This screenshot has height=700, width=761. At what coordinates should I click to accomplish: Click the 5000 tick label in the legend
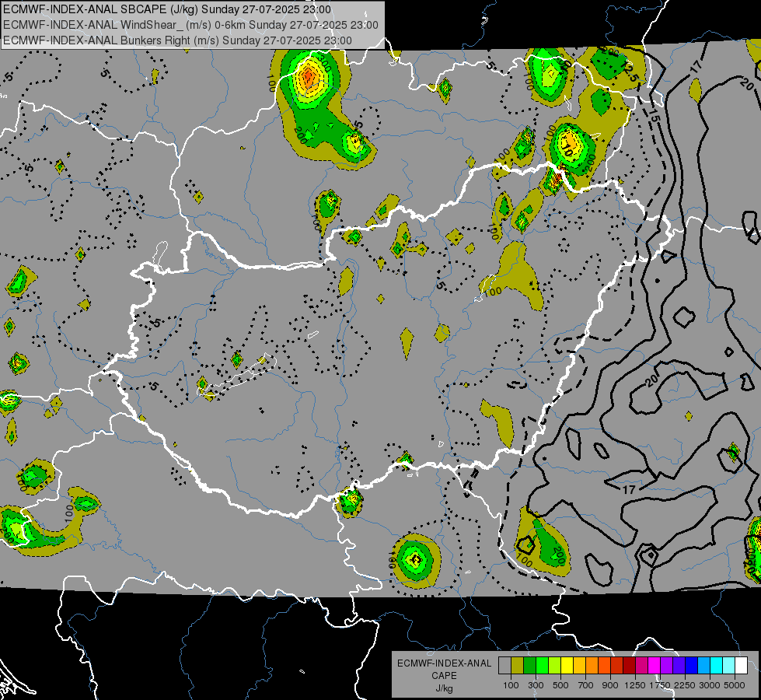click(735, 685)
